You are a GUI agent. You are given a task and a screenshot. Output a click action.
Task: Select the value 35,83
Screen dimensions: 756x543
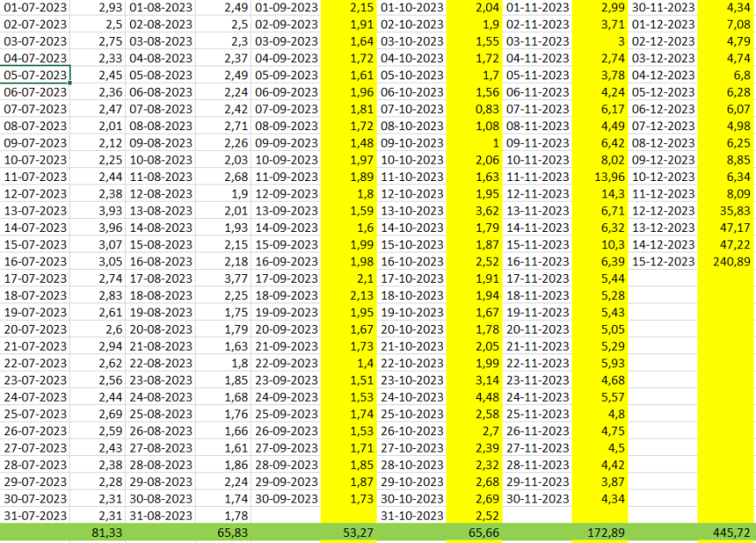tap(734, 211)
